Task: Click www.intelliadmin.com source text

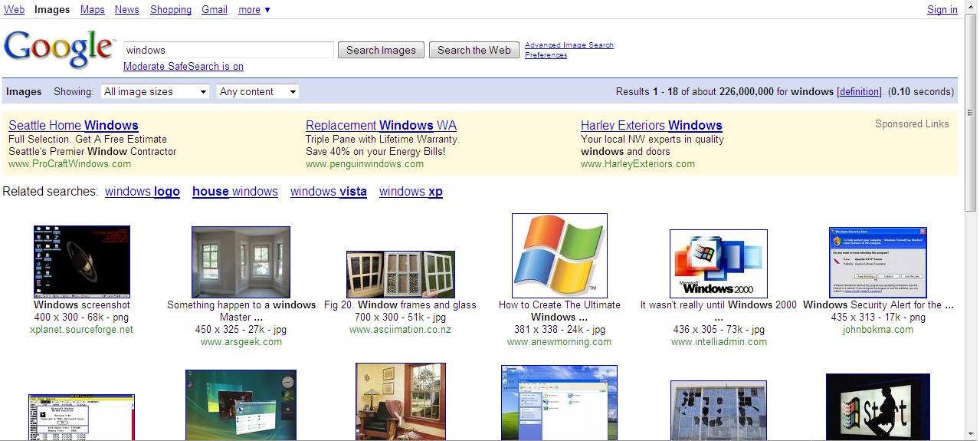Action: [719, 342]
